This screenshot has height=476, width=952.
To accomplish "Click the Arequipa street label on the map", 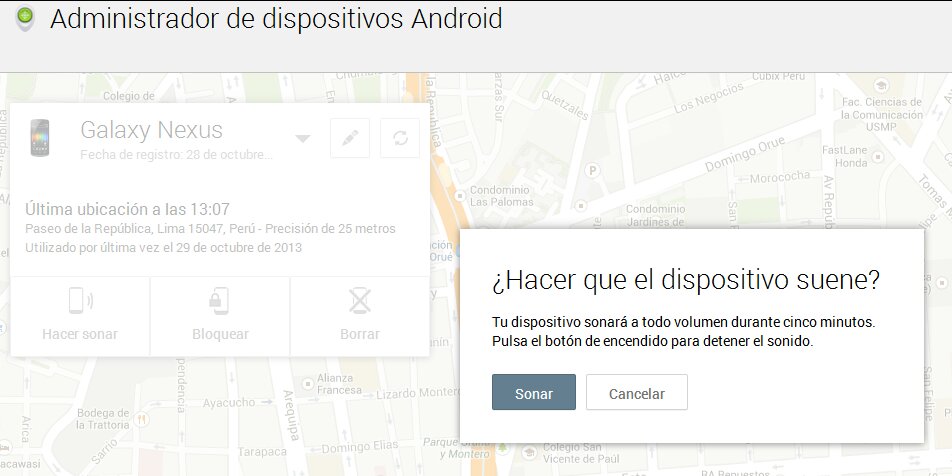I will pos(290,415).
